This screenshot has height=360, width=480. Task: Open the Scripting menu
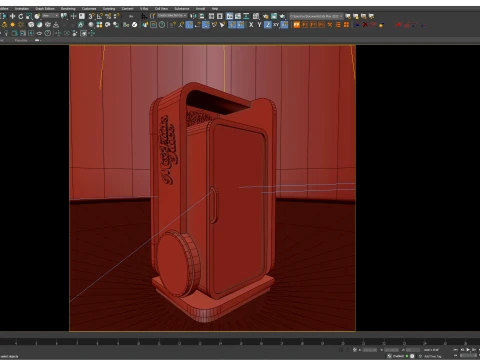[x=109, y=8]
